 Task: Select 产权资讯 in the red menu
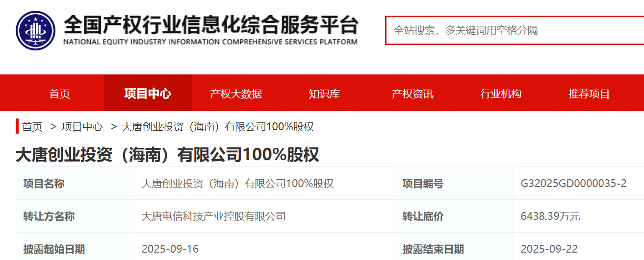coord(412,94)
